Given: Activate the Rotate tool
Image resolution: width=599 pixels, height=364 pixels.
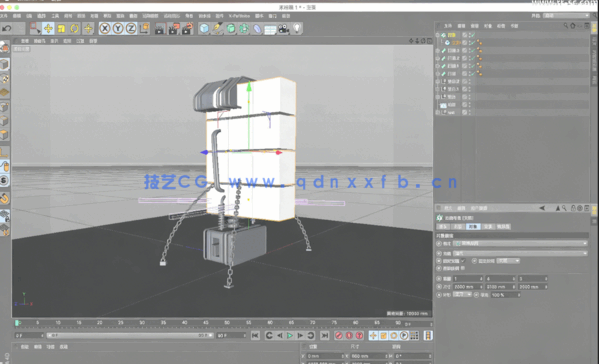Looking at the screenshot, I should [x=74, y=29].
